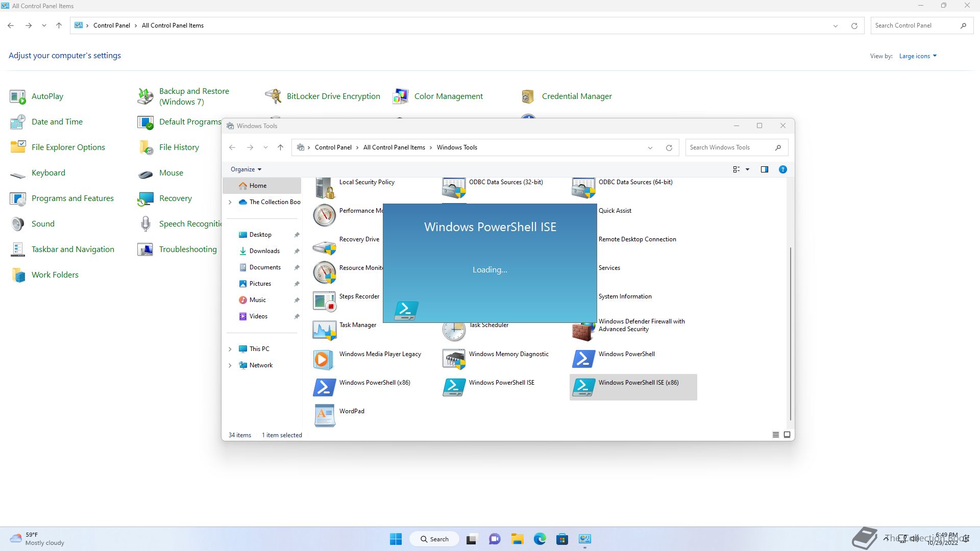Refresh the Control Panel window
Image resolution: width=980 pixels, height=551 pixels.
click(854, 26)
